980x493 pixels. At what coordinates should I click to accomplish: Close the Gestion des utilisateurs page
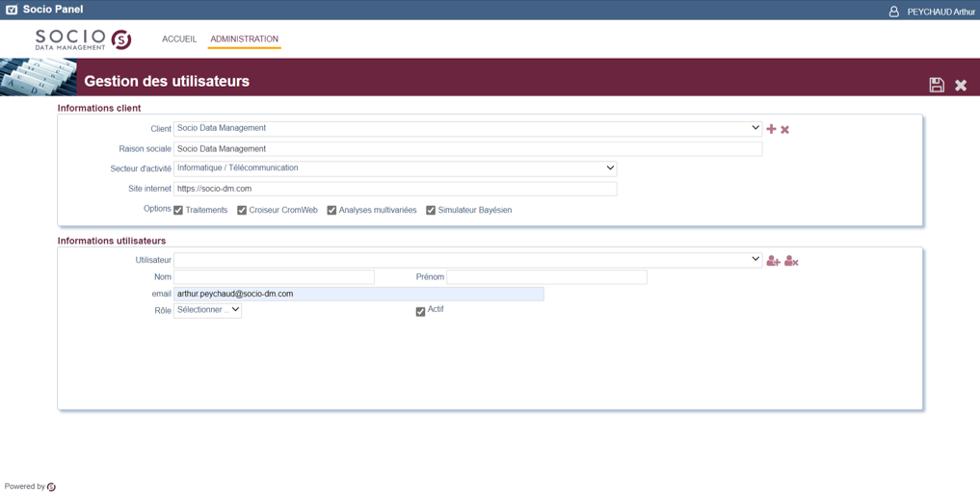(x=961, y=86)
